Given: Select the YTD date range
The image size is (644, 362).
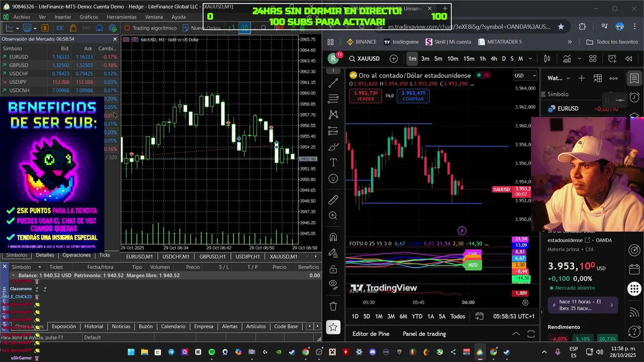Looking at the screenshot, I should tap(417, 316).
